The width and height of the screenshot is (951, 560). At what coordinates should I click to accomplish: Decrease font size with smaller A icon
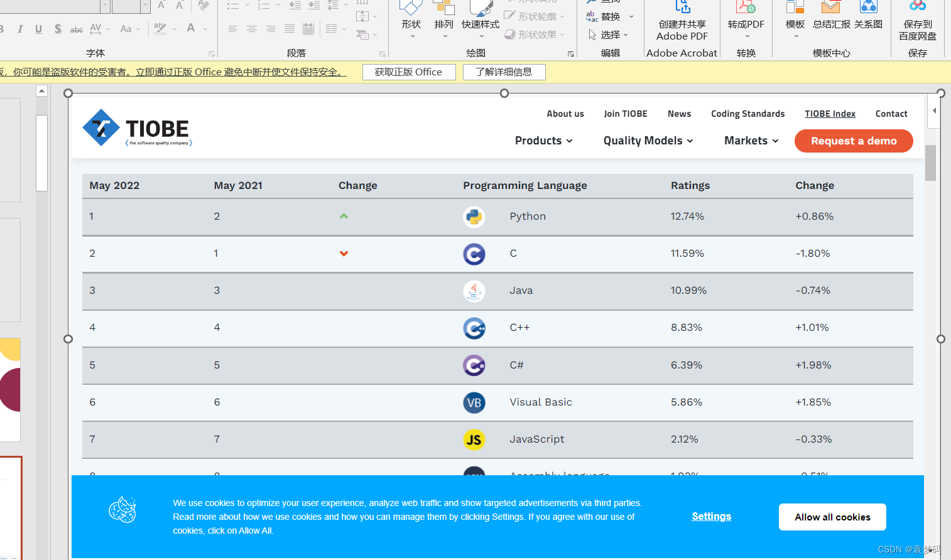point(180,5)
